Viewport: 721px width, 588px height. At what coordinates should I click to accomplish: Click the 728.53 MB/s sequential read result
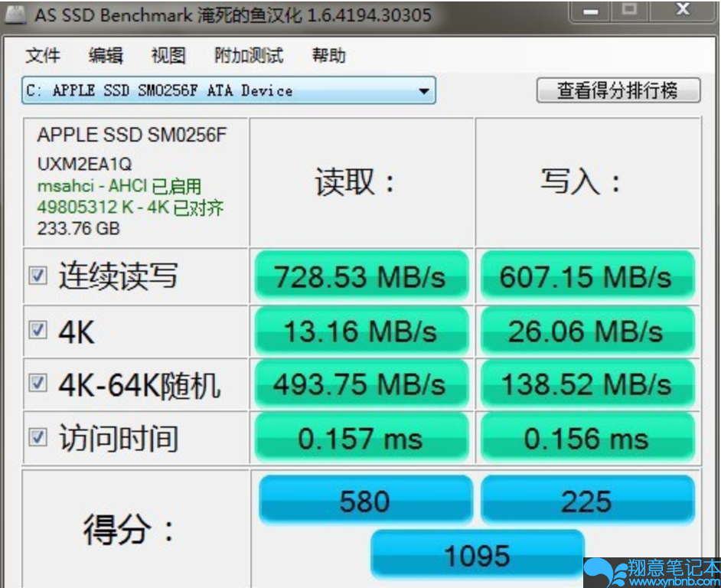tap(360, 276)
